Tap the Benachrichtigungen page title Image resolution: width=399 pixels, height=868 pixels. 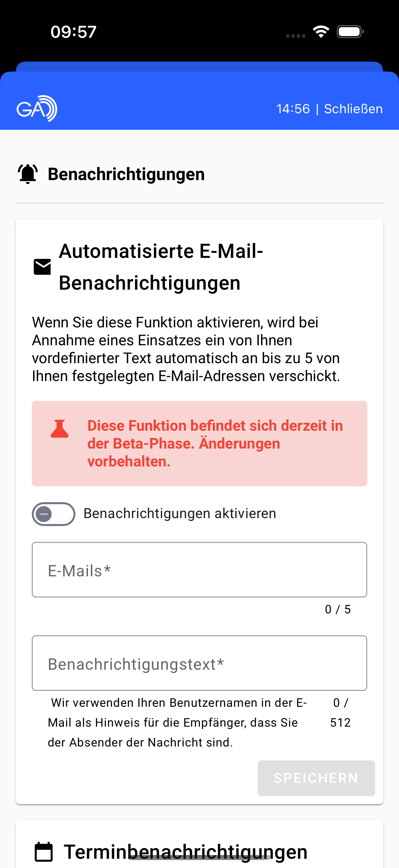click(x=126, y=174)
